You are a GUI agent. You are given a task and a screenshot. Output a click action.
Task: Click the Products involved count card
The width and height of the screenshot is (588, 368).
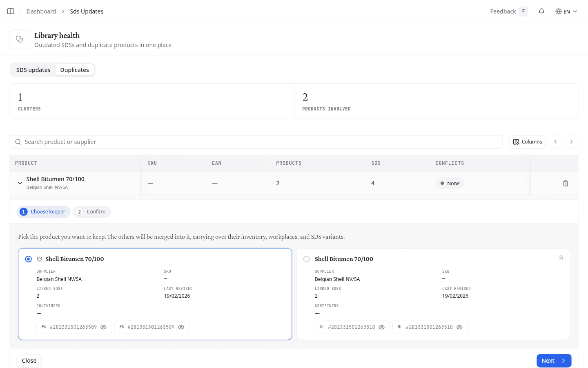tap(436, 101)
